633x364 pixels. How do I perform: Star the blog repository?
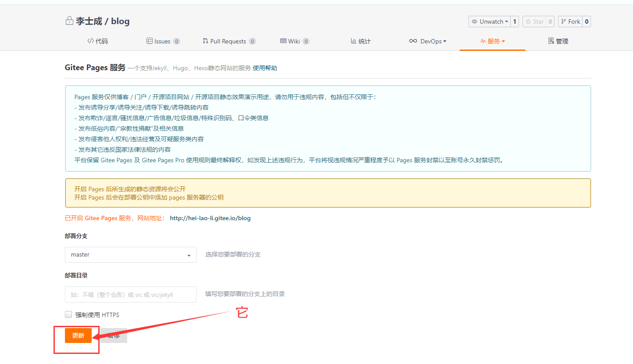coord(534,21)
